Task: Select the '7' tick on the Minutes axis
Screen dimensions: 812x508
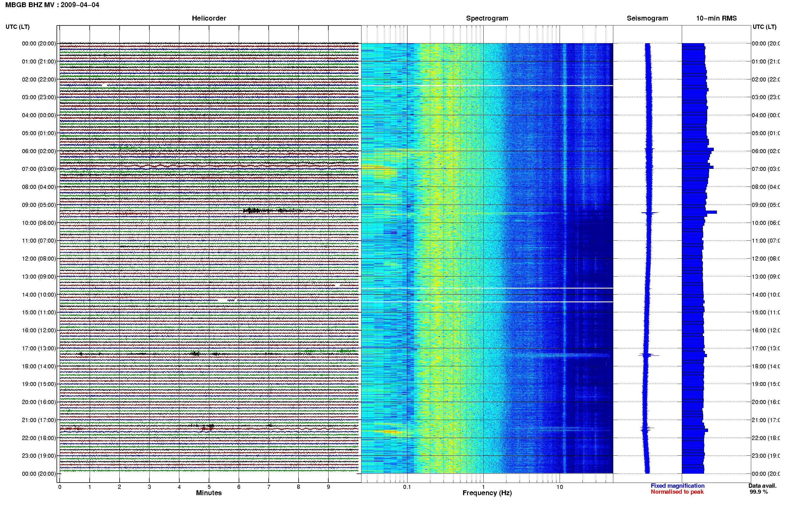Action: 269,487
